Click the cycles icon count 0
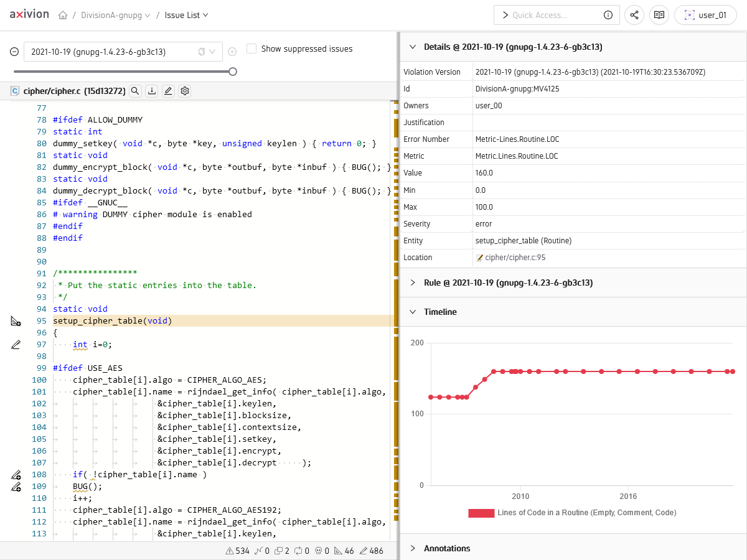Image resolution: width=747 pixels, height=560 pixels. click(x=302, y=551)
